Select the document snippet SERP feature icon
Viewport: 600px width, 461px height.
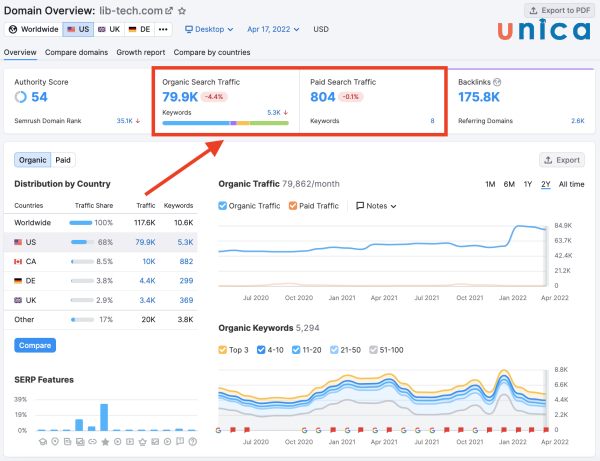click(x=67, y=442)
